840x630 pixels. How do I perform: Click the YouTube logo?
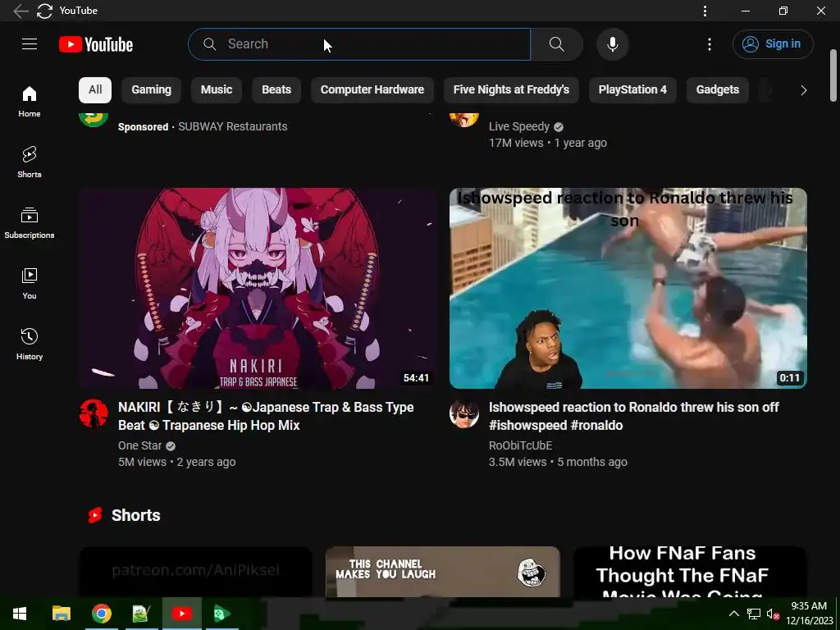pyautogui.click(x=96, y=44)
